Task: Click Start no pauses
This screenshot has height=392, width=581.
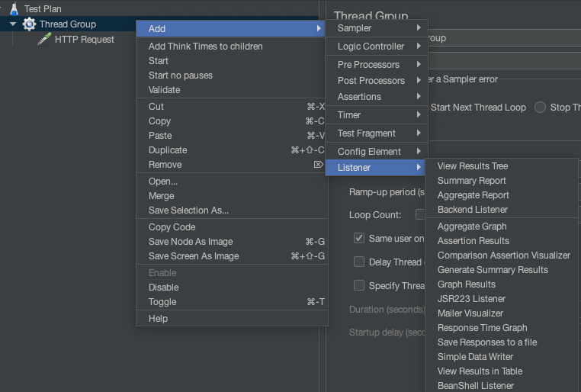Action: 231,76
